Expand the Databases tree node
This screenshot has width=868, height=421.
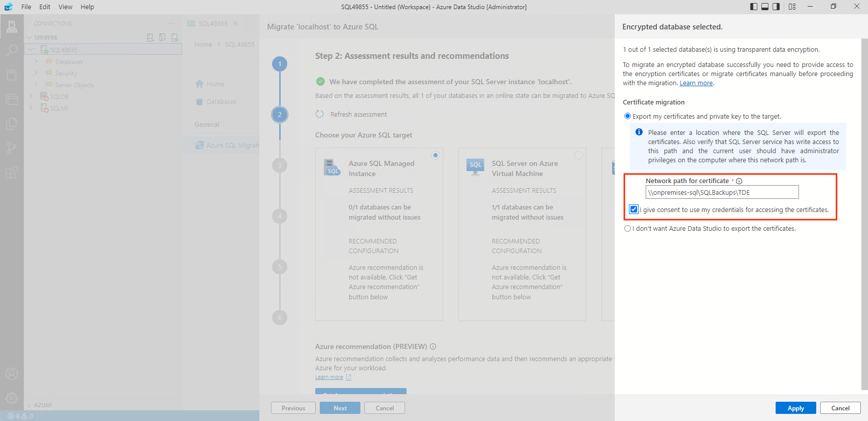point(36,61)
